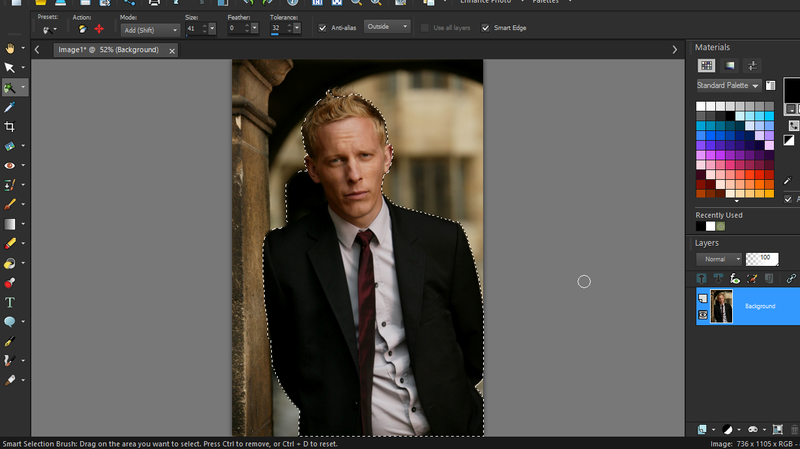The width and height of the screenshot is (800, 449).
Task: Click the swap materials arrow icon
Action: [794, 126]
